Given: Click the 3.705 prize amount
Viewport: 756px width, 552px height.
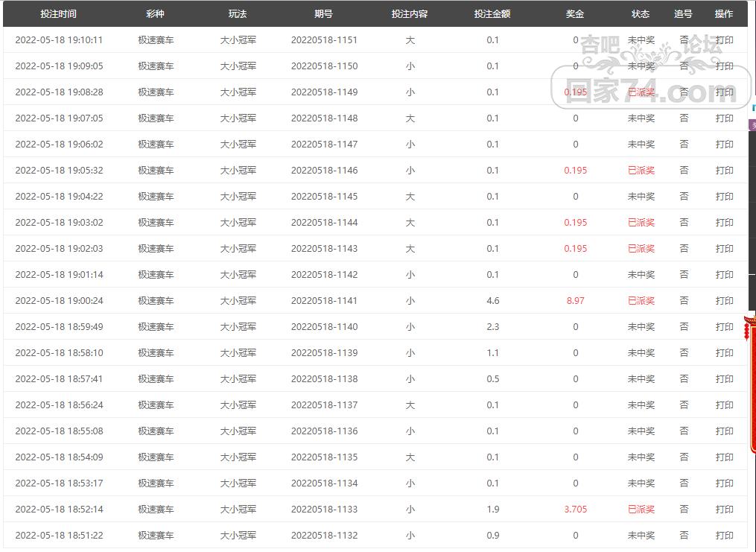Looking at the screenshot, I should click(x=576, y=509).
